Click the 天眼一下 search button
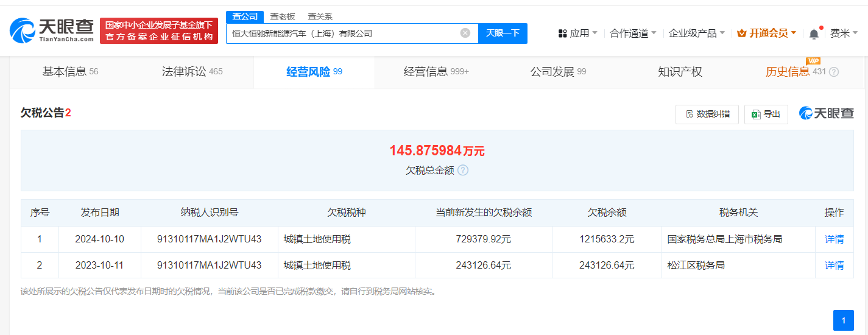Screen dimensions: 868x335 coord(503,33)
